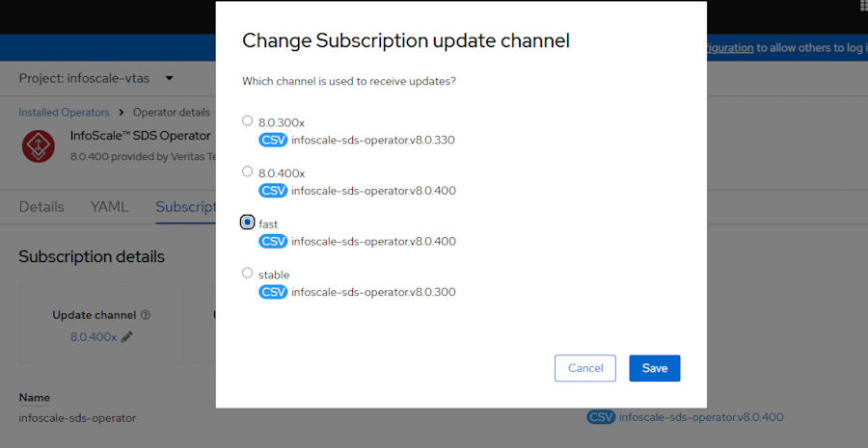Click CSV badge under 8.0.400x channel
Screen dimensions: 868x448
tap(273, 191)
